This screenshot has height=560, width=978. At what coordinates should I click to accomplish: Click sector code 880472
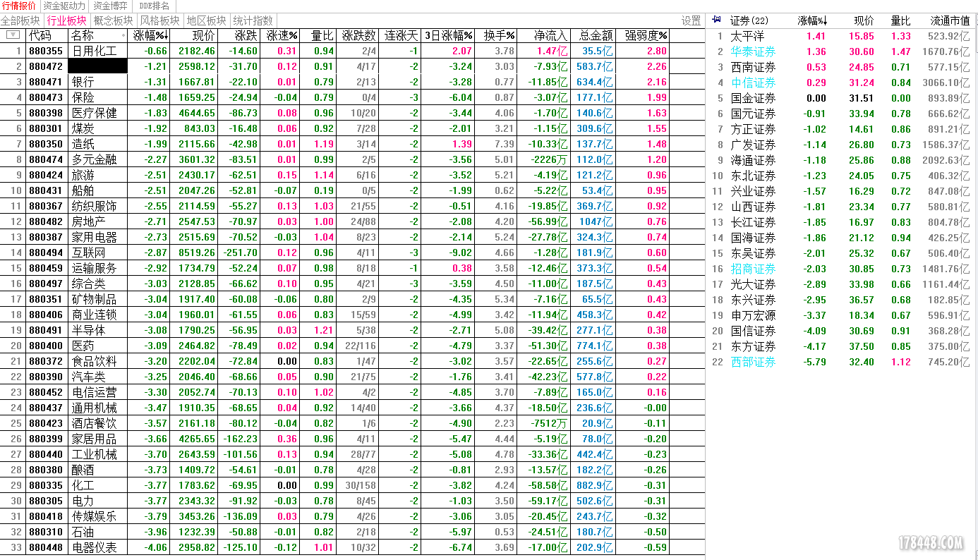[x=46, y=66]
